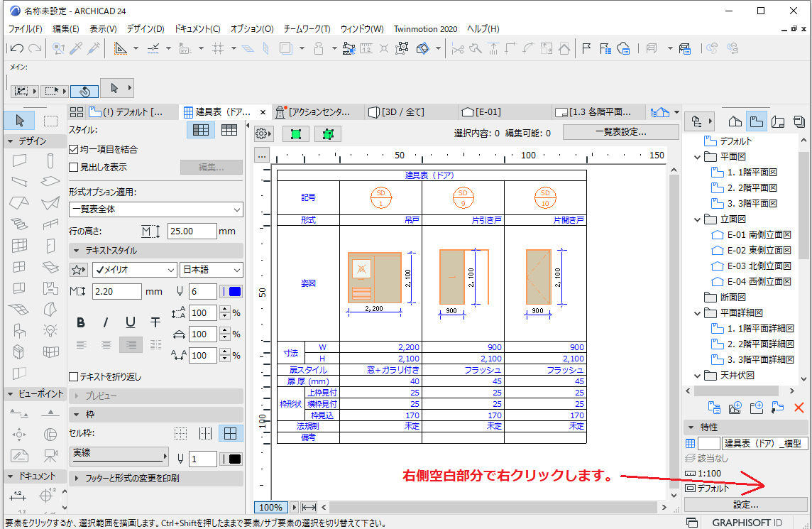Click 設定... button in properties
The height and width of the screenshot is (529, 812).
pyautogui.click(x=746, y=504)
